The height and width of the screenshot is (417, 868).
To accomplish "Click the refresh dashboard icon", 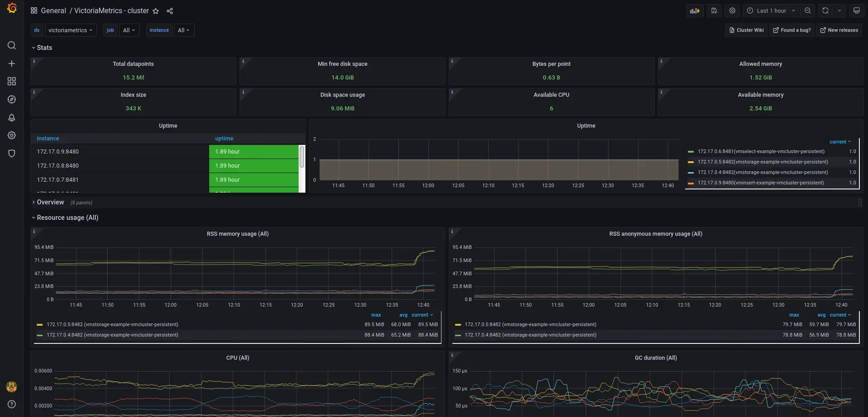I will (x=825, y=11).
